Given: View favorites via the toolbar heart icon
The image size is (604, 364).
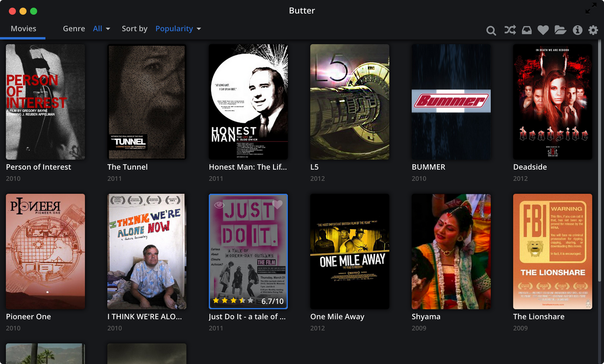Looking at the screenshot, I should [x=543, y=30].
